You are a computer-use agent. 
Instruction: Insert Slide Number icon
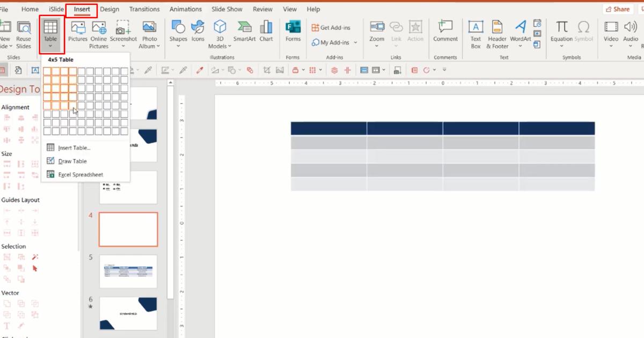point(538,34)
